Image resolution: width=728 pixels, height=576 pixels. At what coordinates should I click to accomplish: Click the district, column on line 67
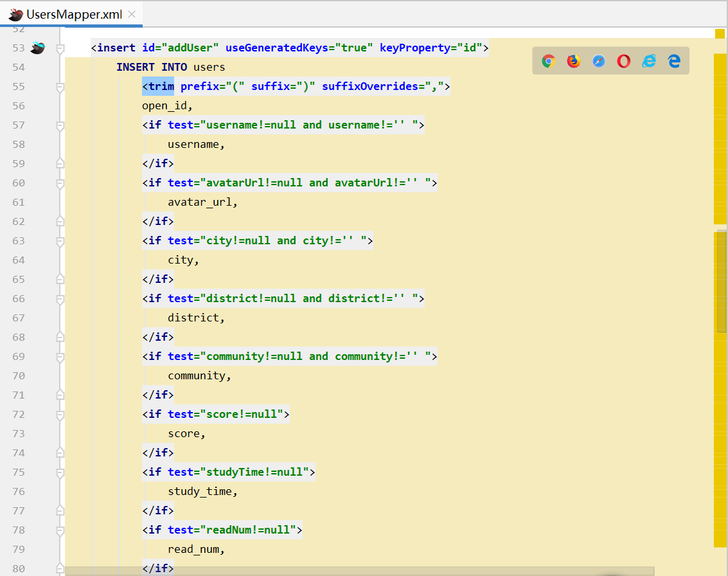click(x=196, y=318)
